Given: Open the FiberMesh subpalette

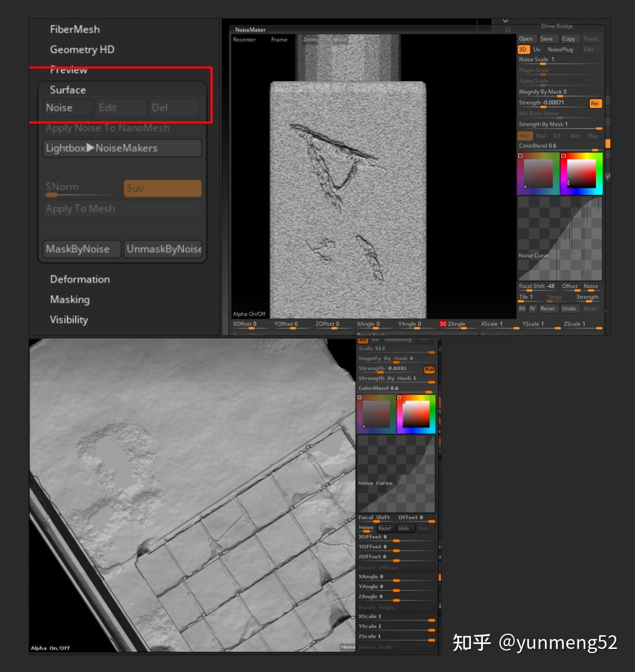Looking at the screenshot, I should click(x=75, y=29).
